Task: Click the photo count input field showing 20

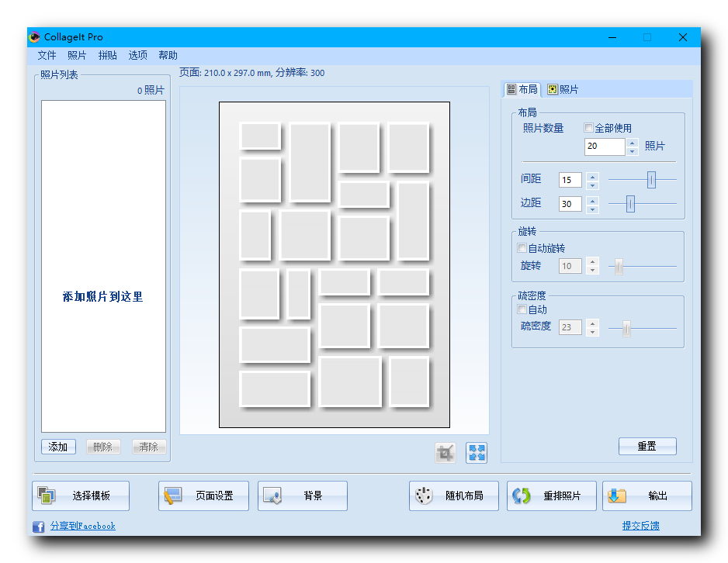Action: point(605,147)
